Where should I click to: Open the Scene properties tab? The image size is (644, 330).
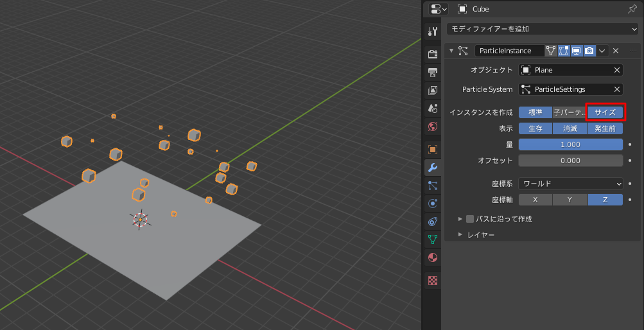pos(433,109)
